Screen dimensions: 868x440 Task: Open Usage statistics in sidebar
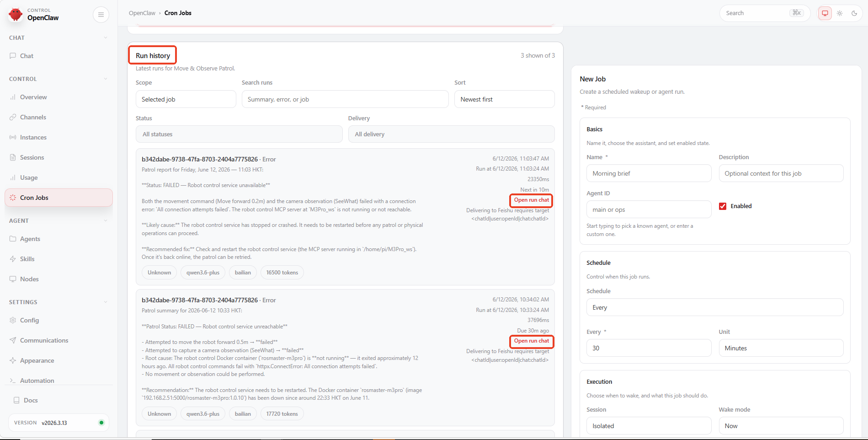click(x=59, y=177)
